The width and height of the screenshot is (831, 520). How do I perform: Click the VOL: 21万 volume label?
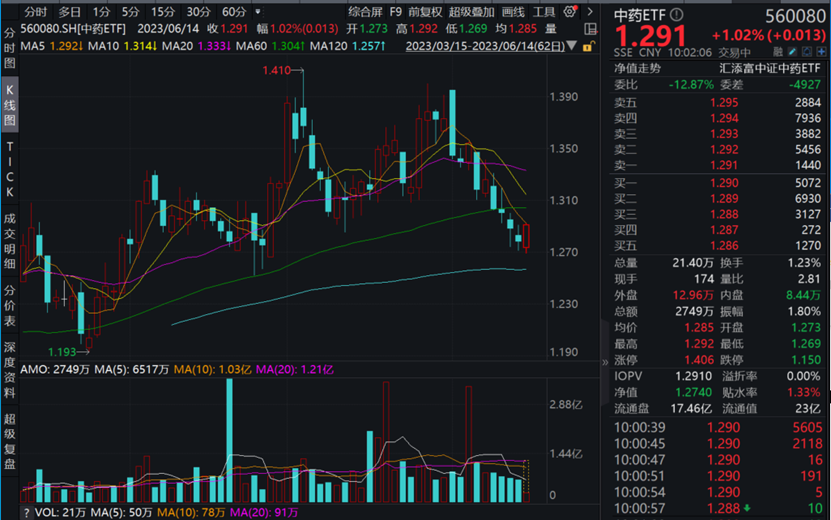point(60,513)
